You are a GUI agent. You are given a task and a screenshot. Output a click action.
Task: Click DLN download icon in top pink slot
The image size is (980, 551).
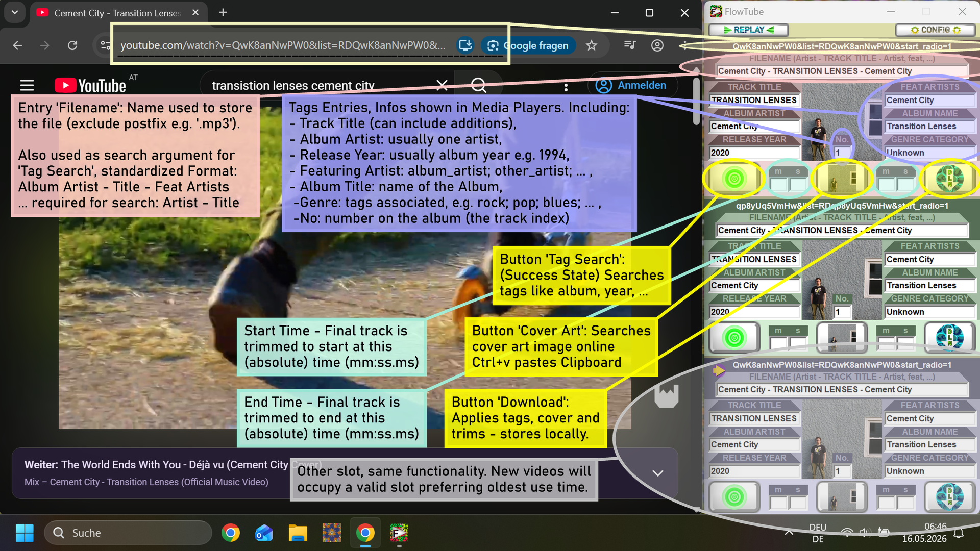coord(949,179)
